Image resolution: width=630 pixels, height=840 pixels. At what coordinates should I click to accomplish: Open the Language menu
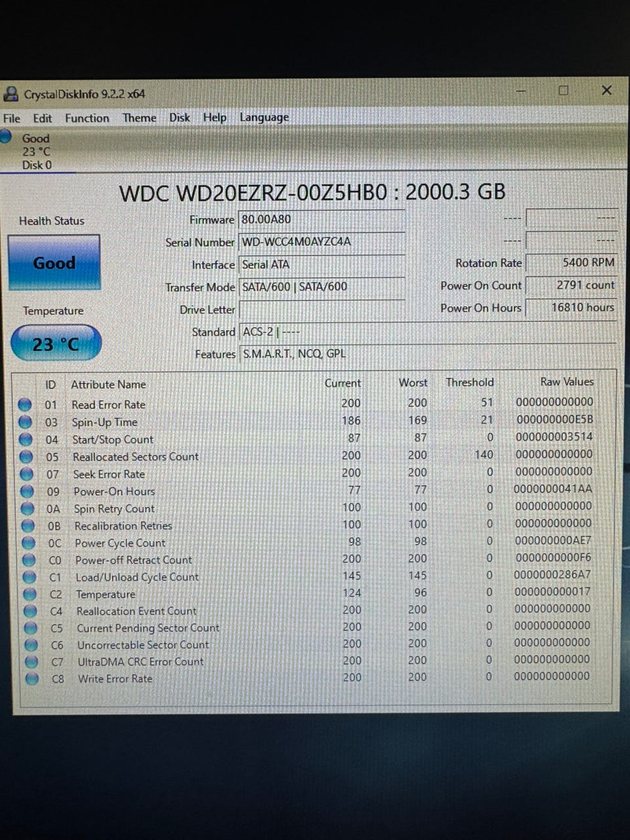click(x=264, y=117)
